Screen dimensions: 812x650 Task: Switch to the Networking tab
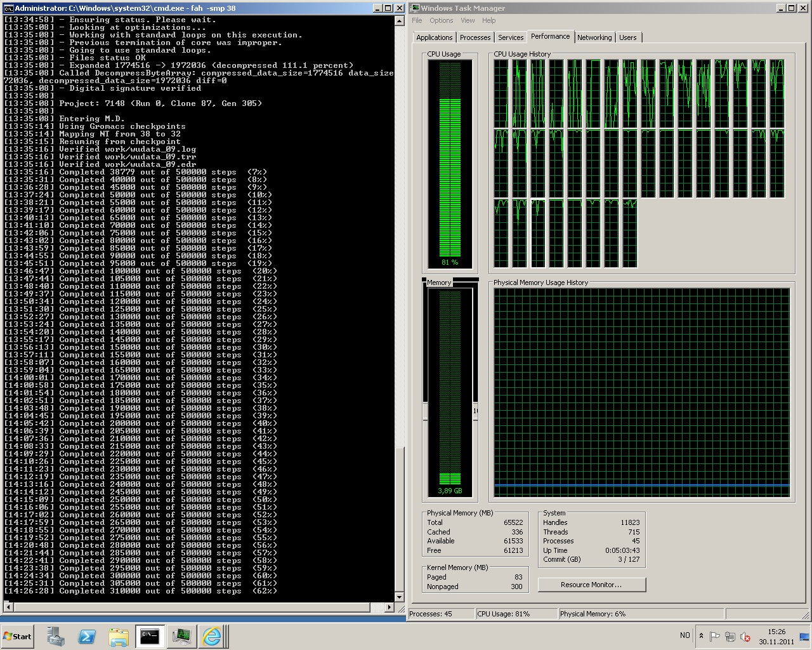(x=594, y=37)
